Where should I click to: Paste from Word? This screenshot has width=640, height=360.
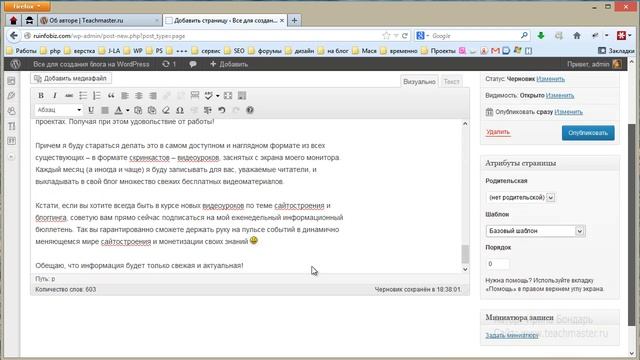152,110
